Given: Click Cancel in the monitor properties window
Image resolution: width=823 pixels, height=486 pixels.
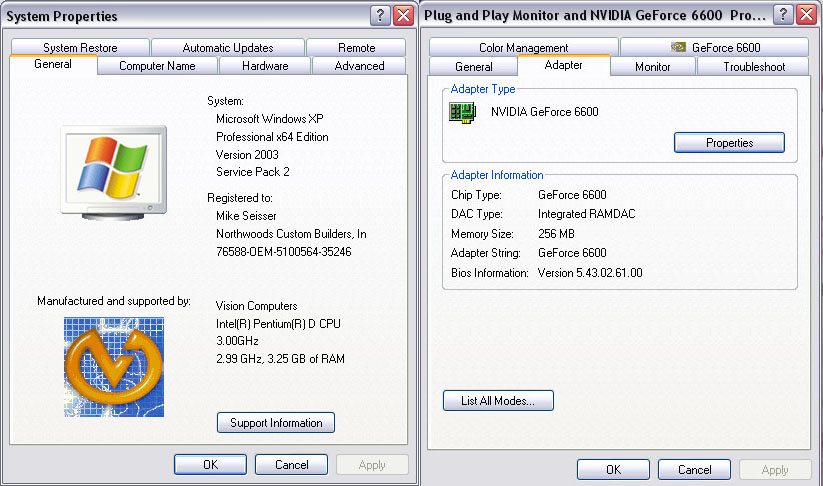Looking at the screenshot, I should pos(694,469).
